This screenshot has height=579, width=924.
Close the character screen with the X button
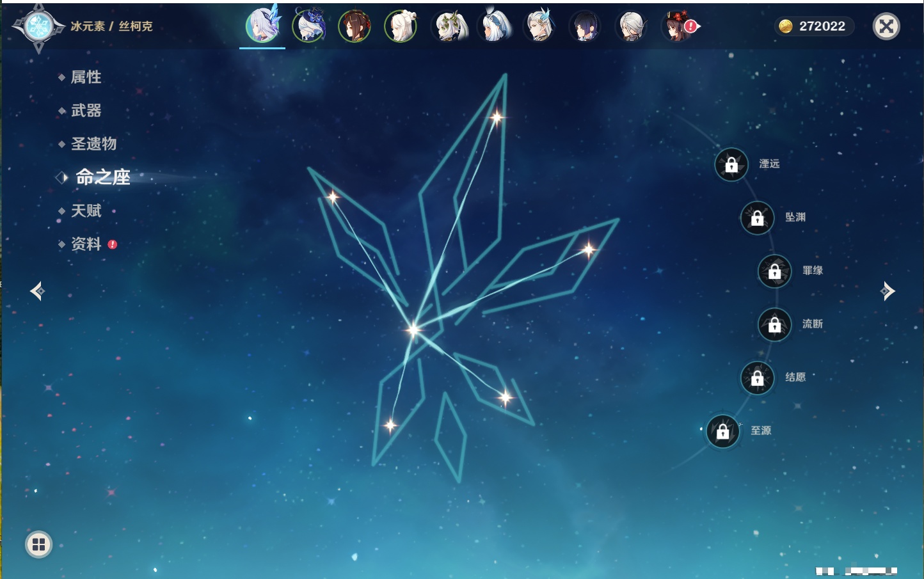886,26
